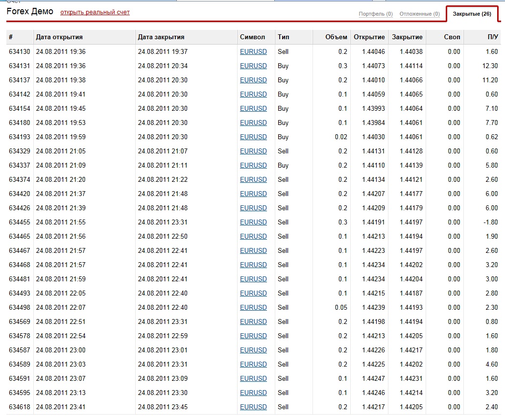Viewport: 505px width, 420px height.
Task: Click the profit value 11.20
Action: click(490, 80)
